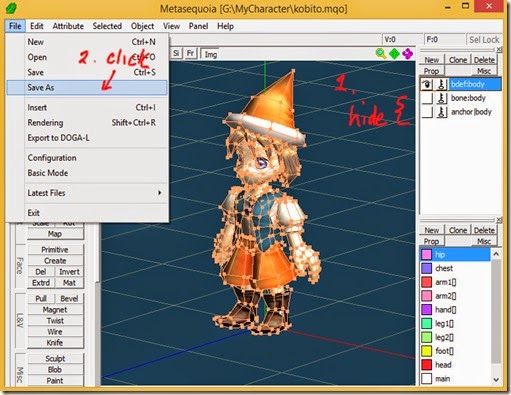
Task: Select the Bevel tool button
Action: click(69, 298)
